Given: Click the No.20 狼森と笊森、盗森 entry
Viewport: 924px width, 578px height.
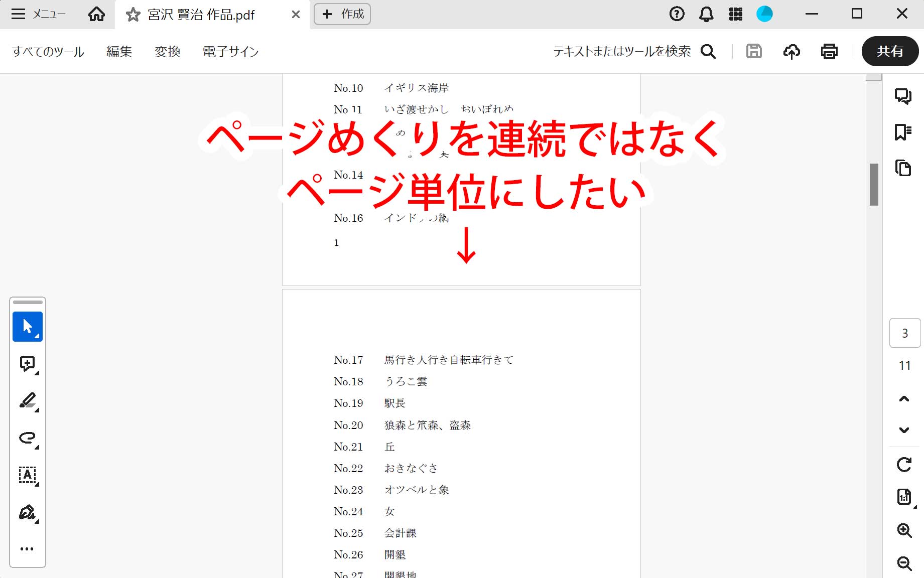Looking at the screenshot, I should 402,425.
